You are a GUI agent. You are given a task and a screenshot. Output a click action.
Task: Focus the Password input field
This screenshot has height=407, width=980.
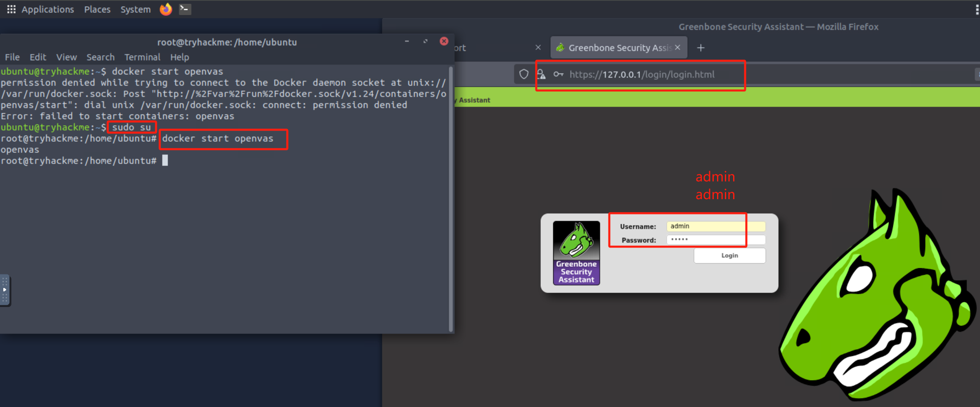[x=716, y=240]
